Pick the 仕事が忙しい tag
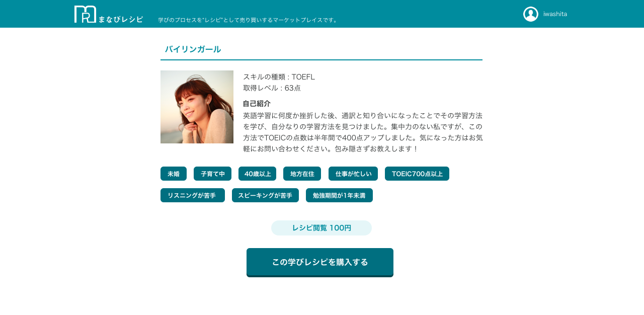This screenshot has height=315, width=644. coord(353,174)
